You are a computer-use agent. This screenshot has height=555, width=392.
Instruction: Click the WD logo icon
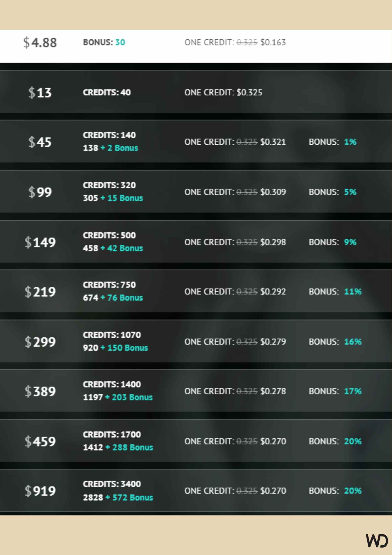pos(377,541)
